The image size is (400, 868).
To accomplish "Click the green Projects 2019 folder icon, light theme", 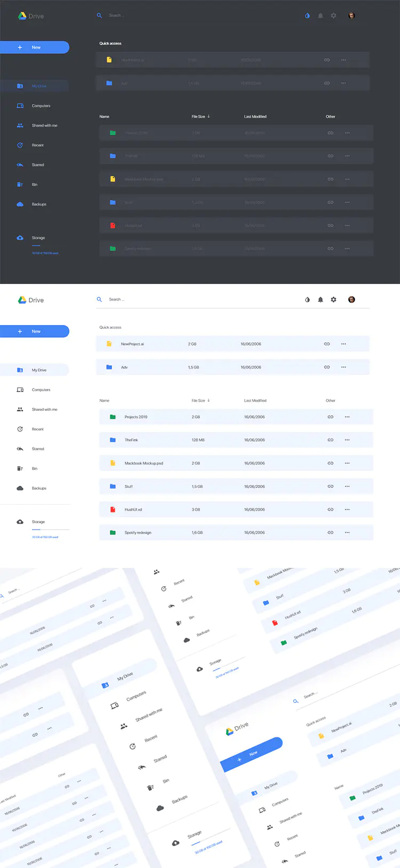I will point(113,417).
